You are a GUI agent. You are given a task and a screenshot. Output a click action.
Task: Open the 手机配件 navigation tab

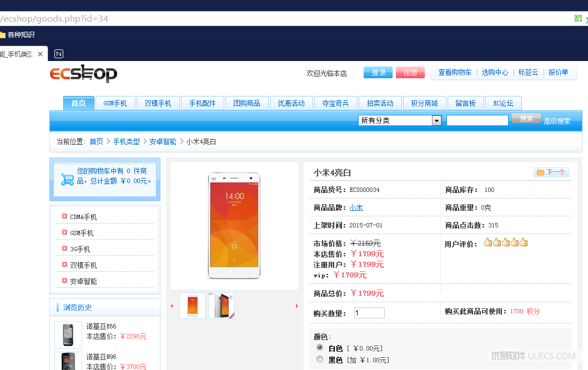click(203, 103)
